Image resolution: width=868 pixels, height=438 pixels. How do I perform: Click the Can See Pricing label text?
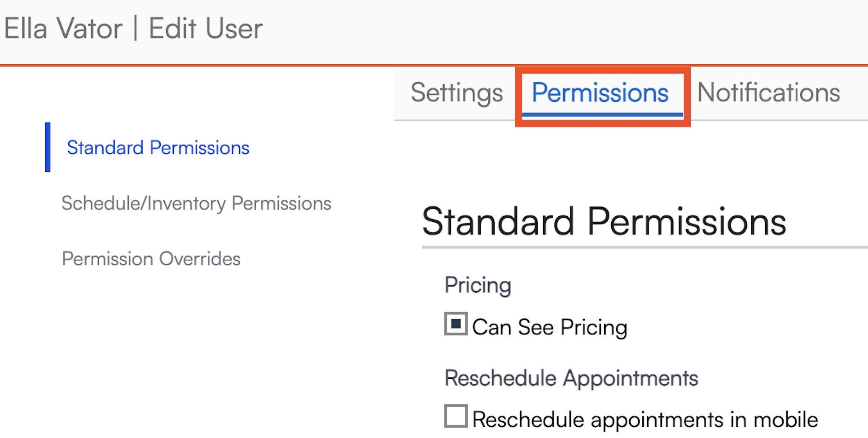pyautogui.click(x=549, y=327)
